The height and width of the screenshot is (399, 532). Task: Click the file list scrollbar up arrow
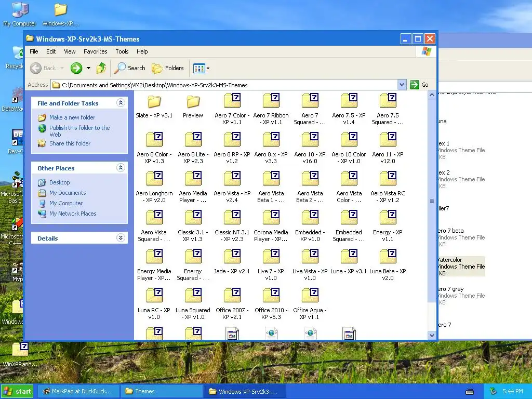pyautogui.click(x=432, y=95)
